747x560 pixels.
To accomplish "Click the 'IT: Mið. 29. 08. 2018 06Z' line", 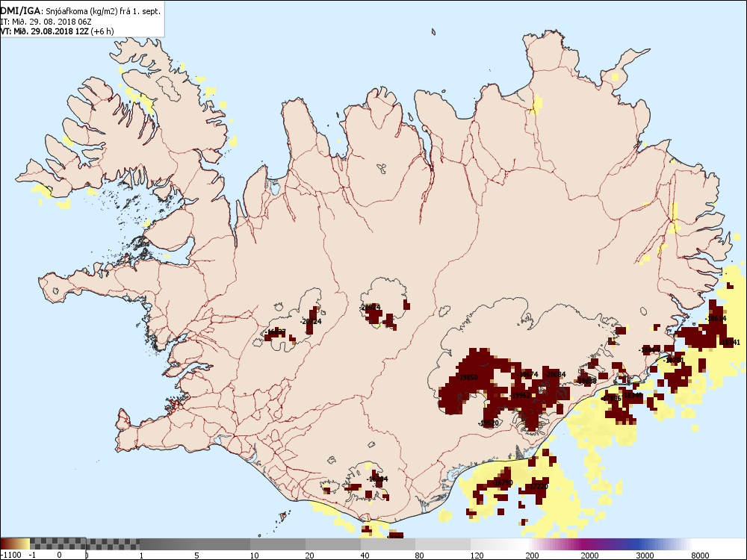I will tap(46, 22).
